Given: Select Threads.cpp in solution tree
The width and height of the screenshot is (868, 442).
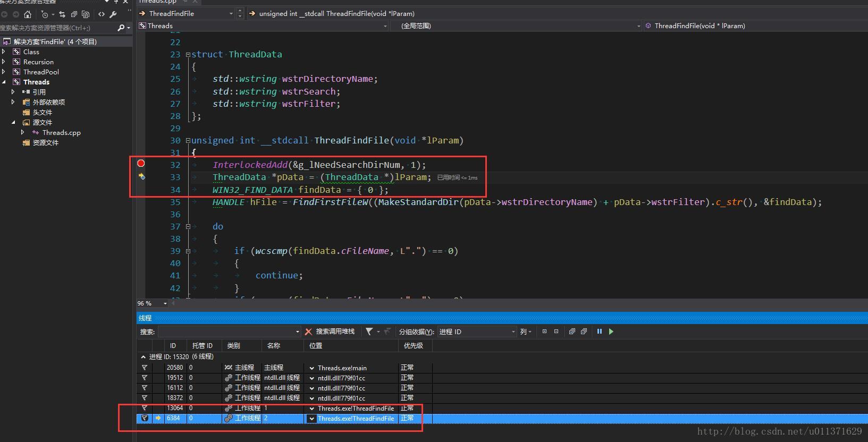Looking at the screenshot, I should (x=62, y=132).
